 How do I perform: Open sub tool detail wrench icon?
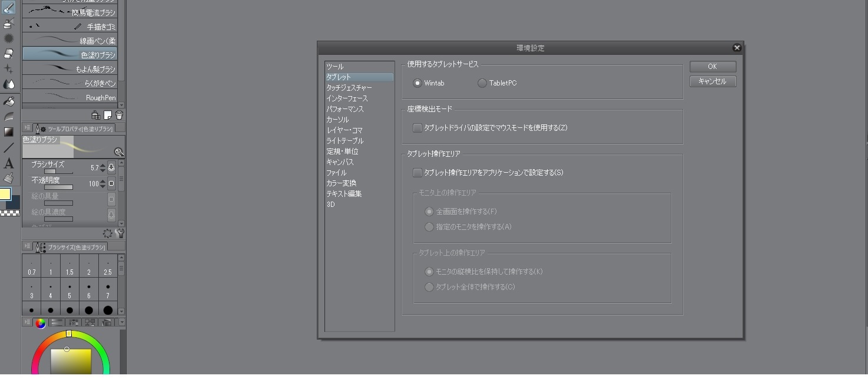tap(120, 233)
